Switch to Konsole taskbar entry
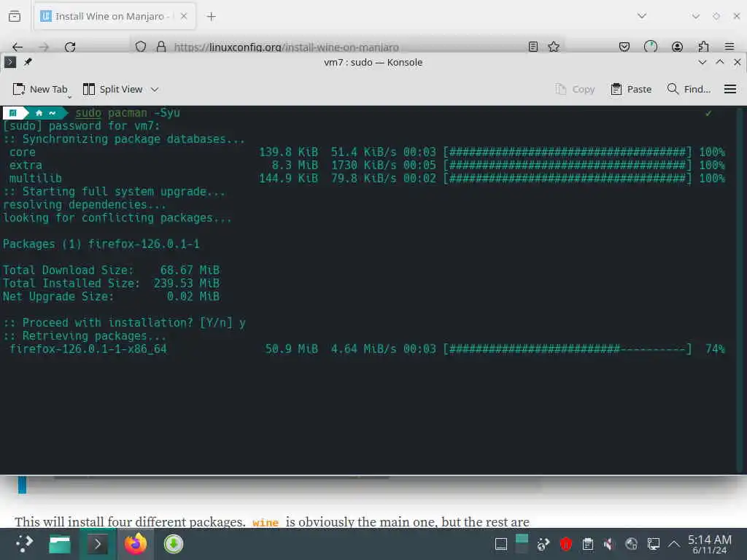 97,544
